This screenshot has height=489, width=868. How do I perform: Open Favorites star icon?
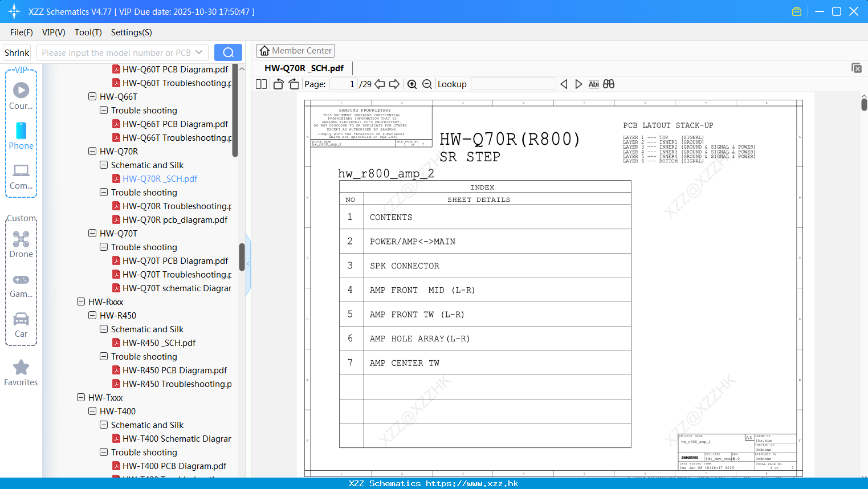click(21, 373)
